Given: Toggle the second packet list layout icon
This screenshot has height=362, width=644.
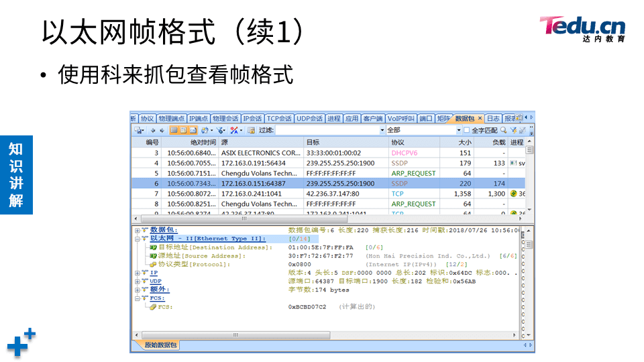Looking at the screenshot, I should tap(183, 130).
